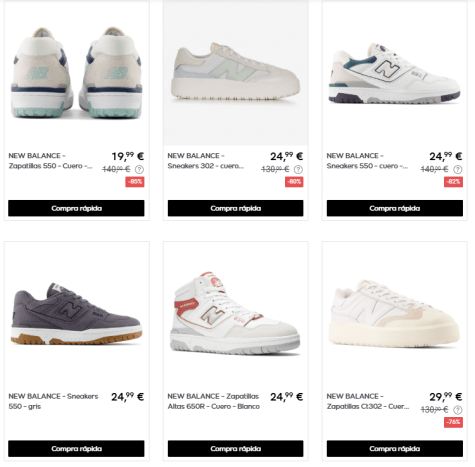Open the rear-view Zapatillas 550 shoe image

(77, 73)
